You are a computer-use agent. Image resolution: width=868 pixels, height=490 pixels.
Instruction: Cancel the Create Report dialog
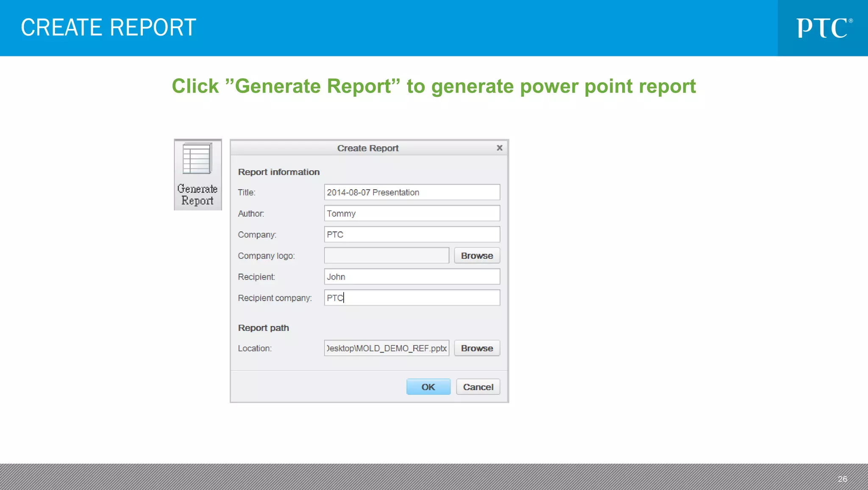click(x=478, y=386)
